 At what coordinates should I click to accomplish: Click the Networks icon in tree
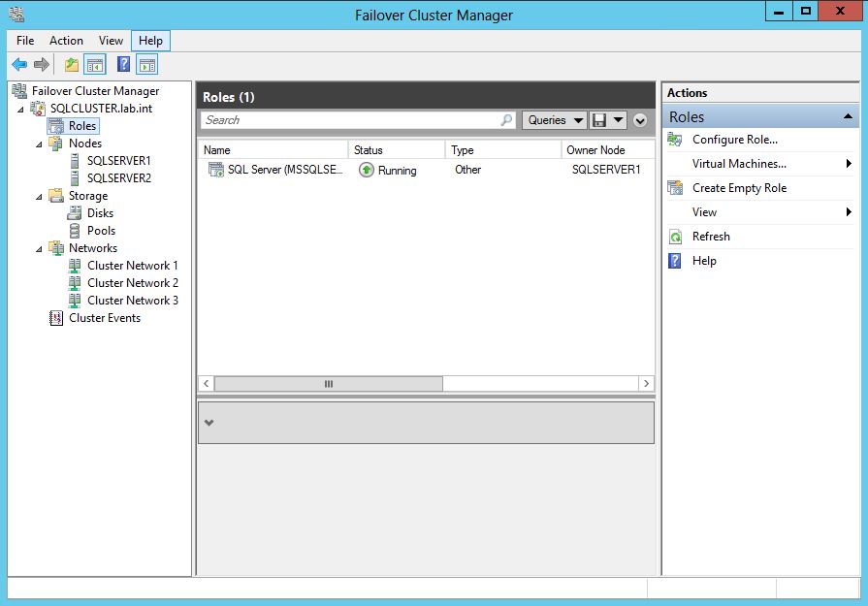click(56, 248)
